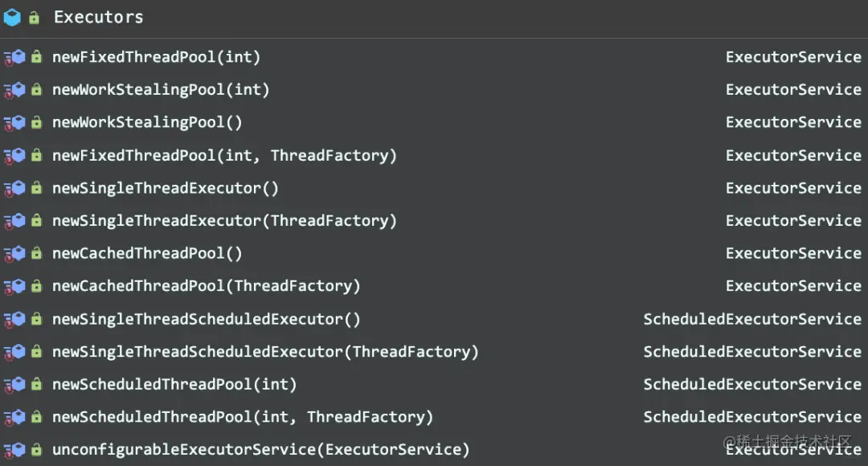Image resolution: width=868 pixels, height=466 pixels.
Task: Select newSingleThreadExecutor(ThreadFactory) entry
Action: coord(434,221)
